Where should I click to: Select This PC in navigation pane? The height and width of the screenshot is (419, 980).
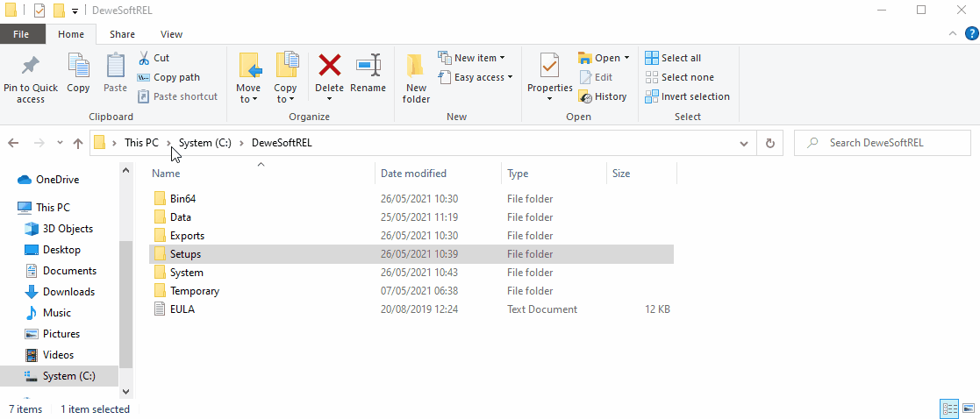(x=44, y=208)
